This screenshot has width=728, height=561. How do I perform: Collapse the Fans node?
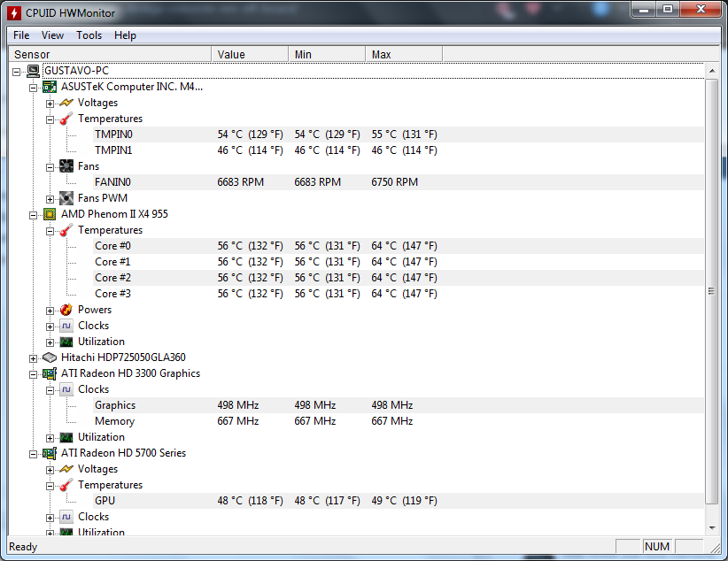coord(50,167)
